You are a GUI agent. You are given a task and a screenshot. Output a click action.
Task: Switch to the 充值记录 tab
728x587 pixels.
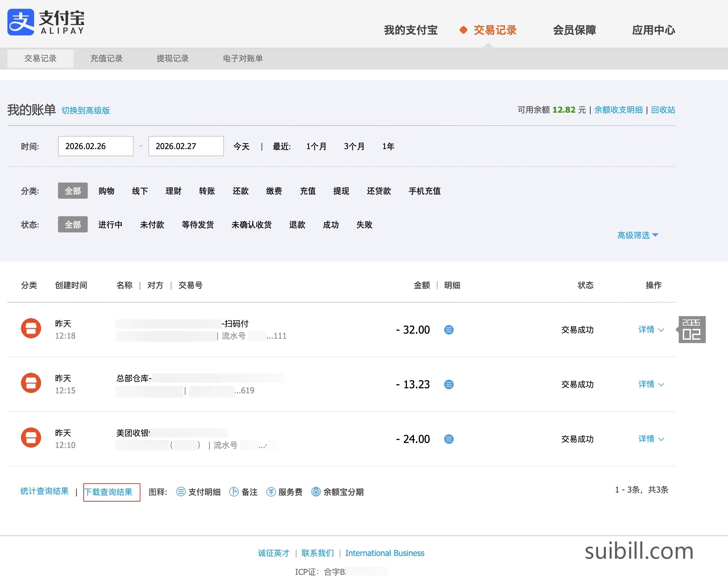107,58
